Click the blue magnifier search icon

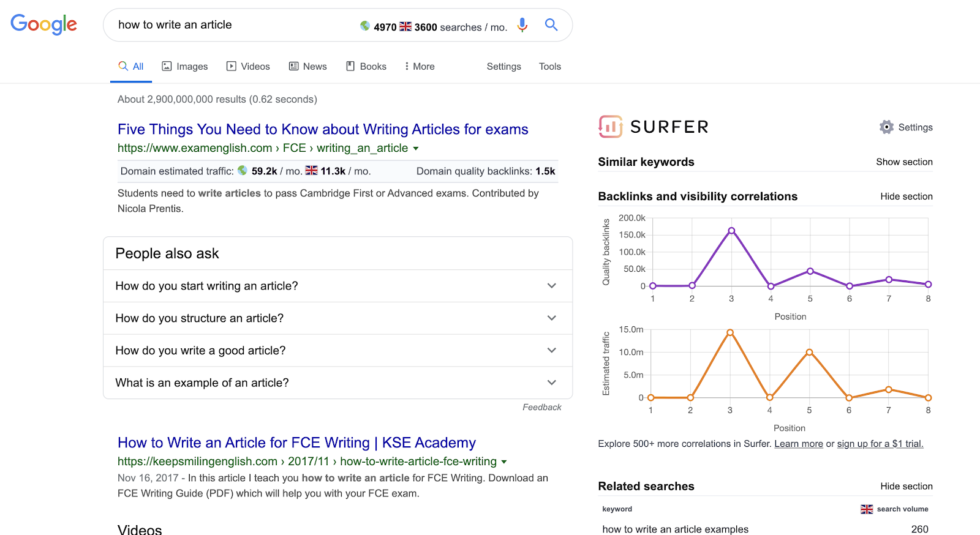pyautogui.click(x=551, y=25)
